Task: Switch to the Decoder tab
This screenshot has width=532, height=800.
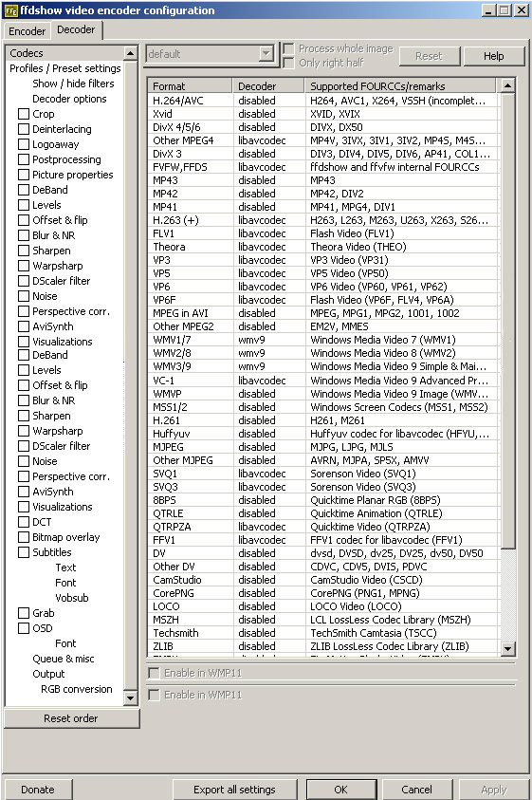Action: [76, 29]
